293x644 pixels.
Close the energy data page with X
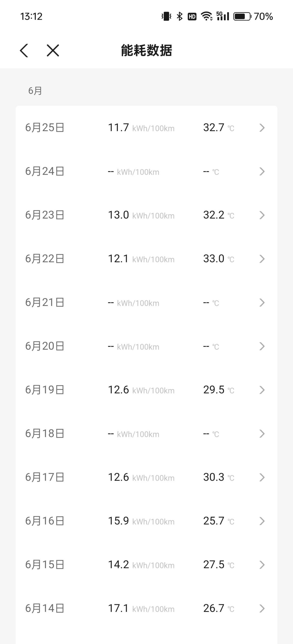[53, 50]
